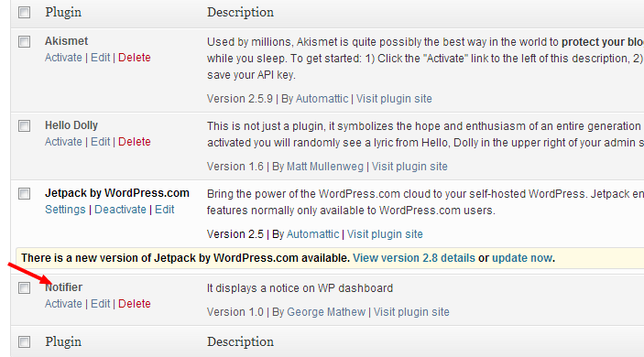Click the Automattic link under Jetpack
This screenshot has height=357, width=644.
coord(312,234)
